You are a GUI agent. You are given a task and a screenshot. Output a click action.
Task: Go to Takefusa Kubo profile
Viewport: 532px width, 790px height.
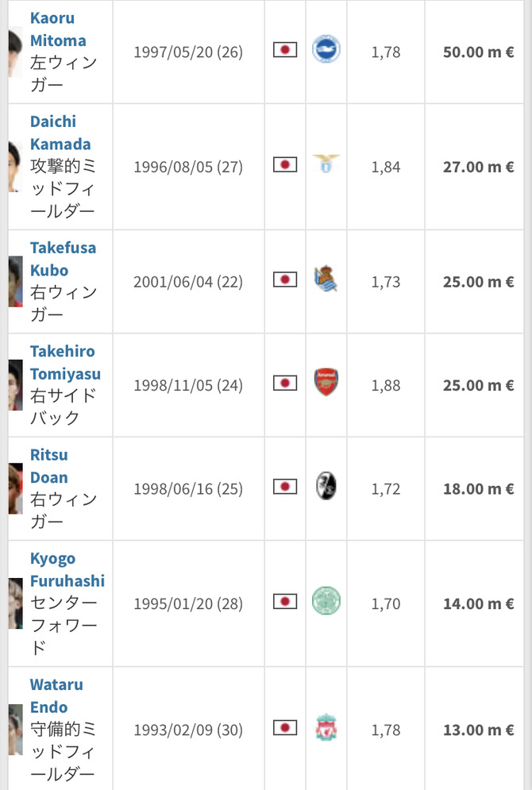pos(63,259)
